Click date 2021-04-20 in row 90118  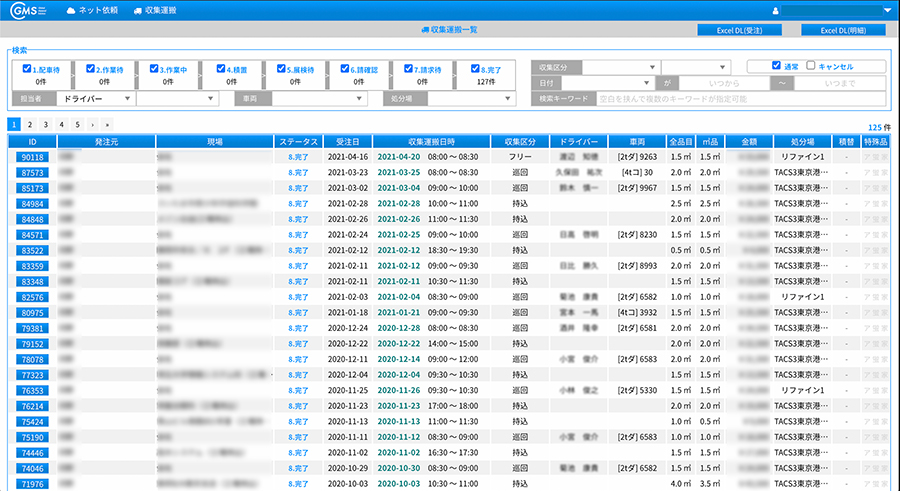tap(398, 156)
